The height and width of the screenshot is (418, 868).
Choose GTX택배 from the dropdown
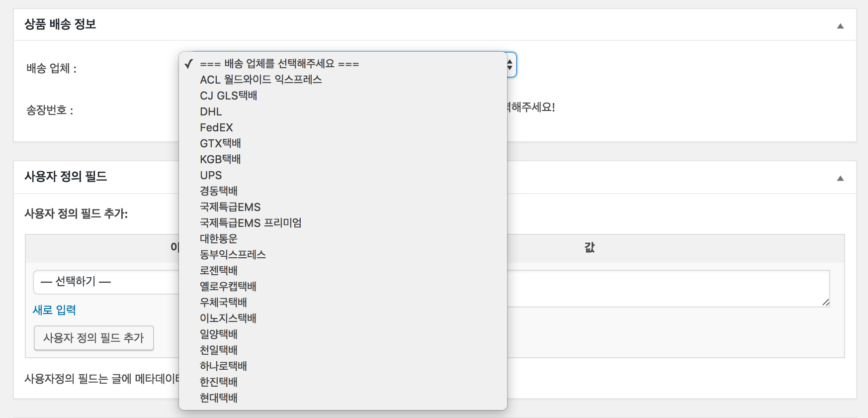[x=343, y=143]
